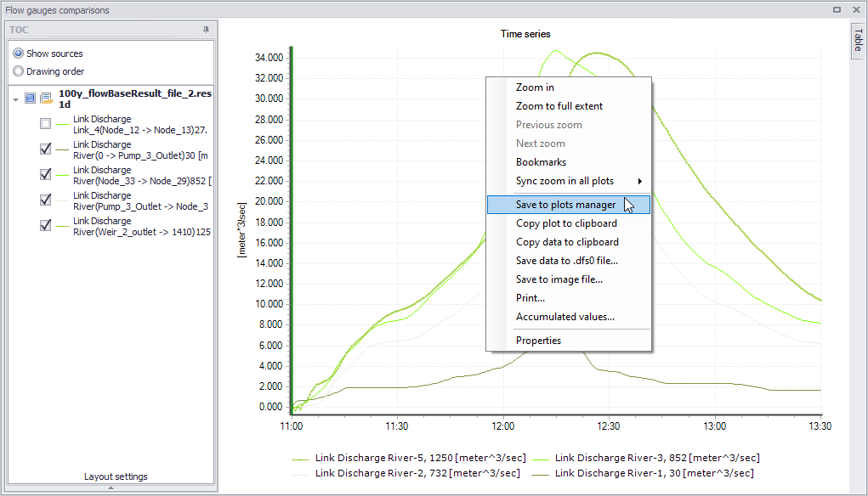The height and width of the screenshot is (496, 868).
Task: Click line swatch for River(Weir_2_outlet -> 1410)125
Action: [62, 226]
